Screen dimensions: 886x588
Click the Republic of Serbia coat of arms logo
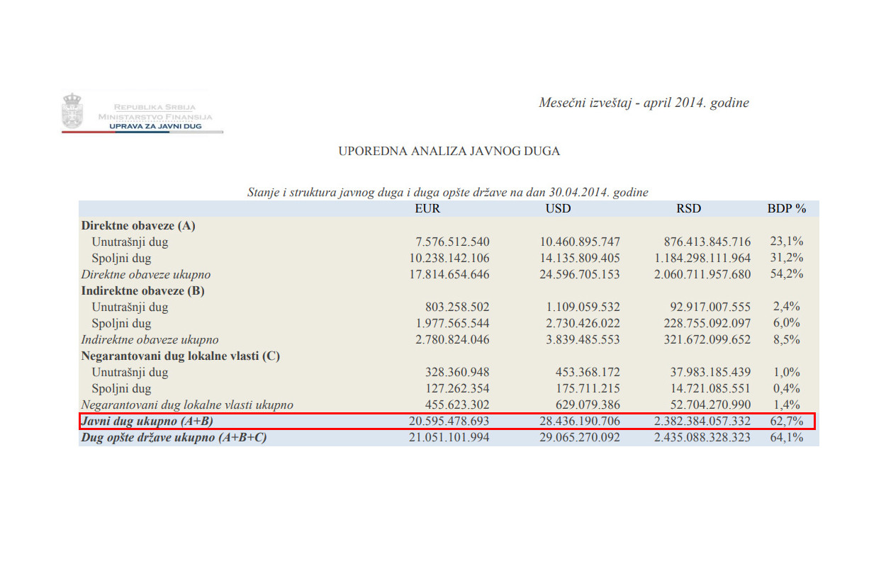72,111
